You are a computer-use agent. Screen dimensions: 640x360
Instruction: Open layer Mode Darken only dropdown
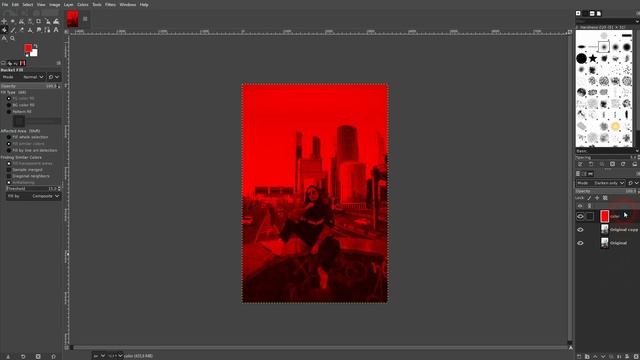coord(601,183)
